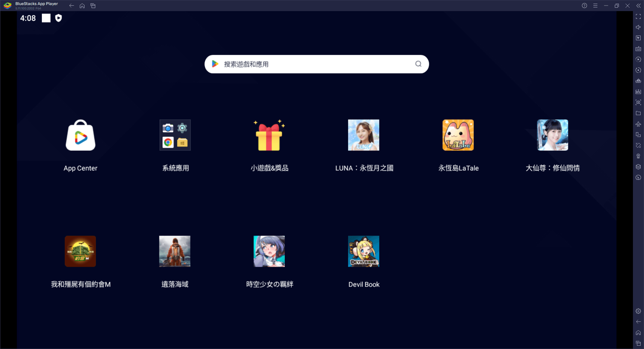The width and height of the screenshot is (644, 349).
Task: Open multi-instance manager building icon
Action: pos(638,81)
